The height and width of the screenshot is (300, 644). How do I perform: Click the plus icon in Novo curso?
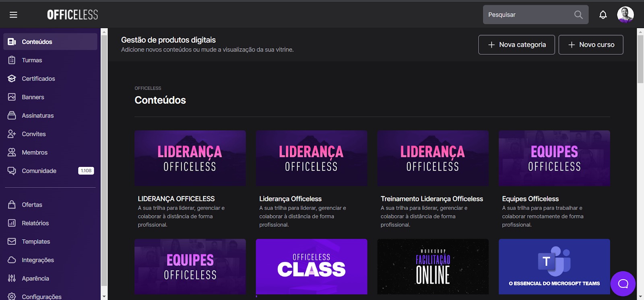572,45
